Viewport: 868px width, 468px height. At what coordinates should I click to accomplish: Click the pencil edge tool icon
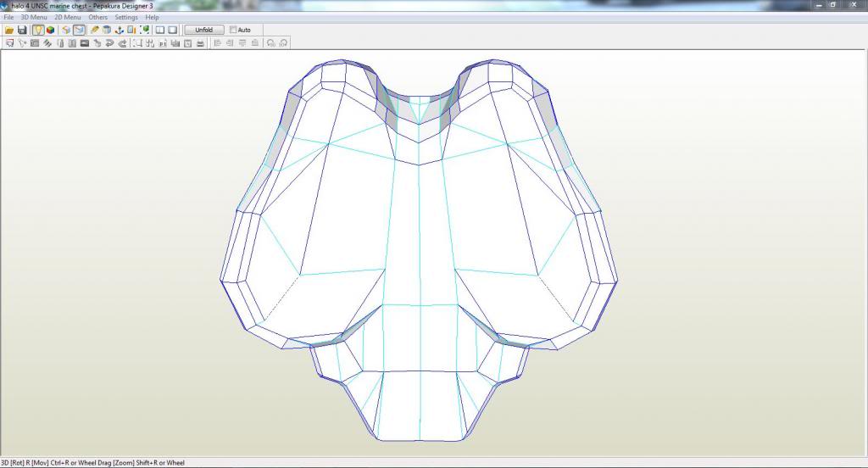coord(95,30)
